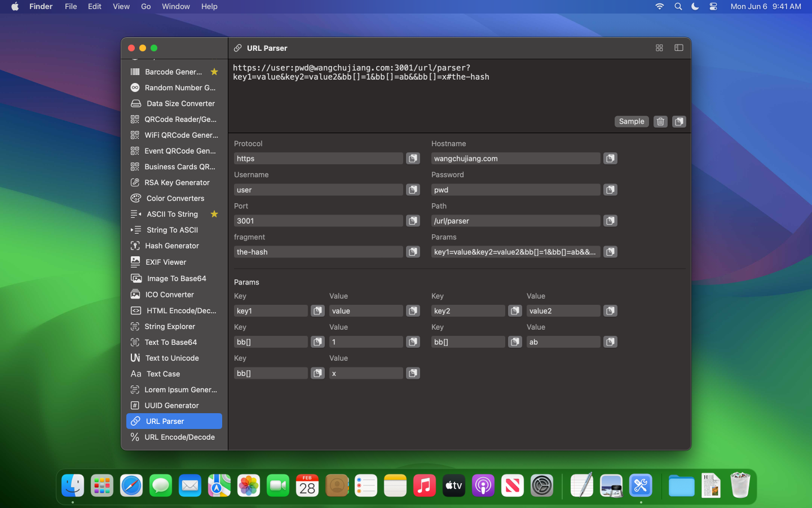
Task: Copy the full Params query string
Action: [610, 252]
